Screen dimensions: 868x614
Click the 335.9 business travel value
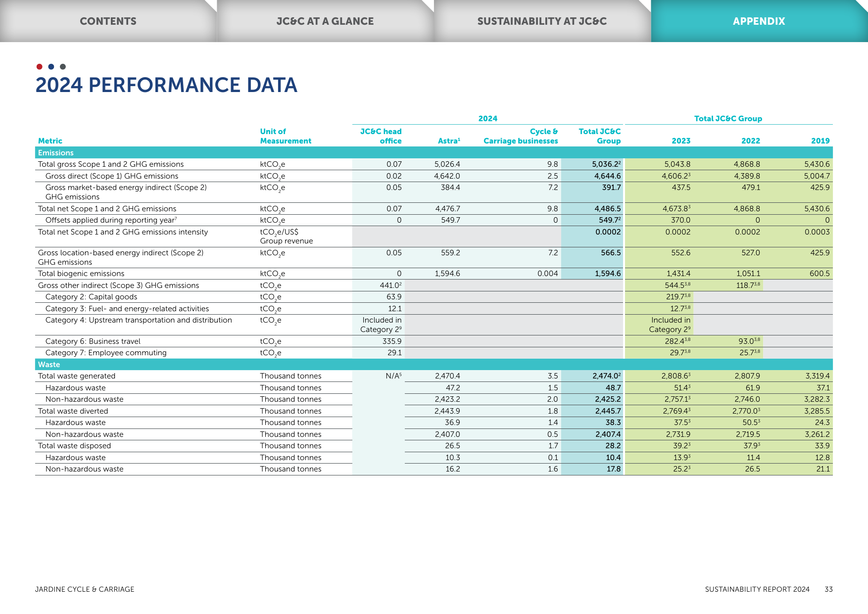(392, 341)
